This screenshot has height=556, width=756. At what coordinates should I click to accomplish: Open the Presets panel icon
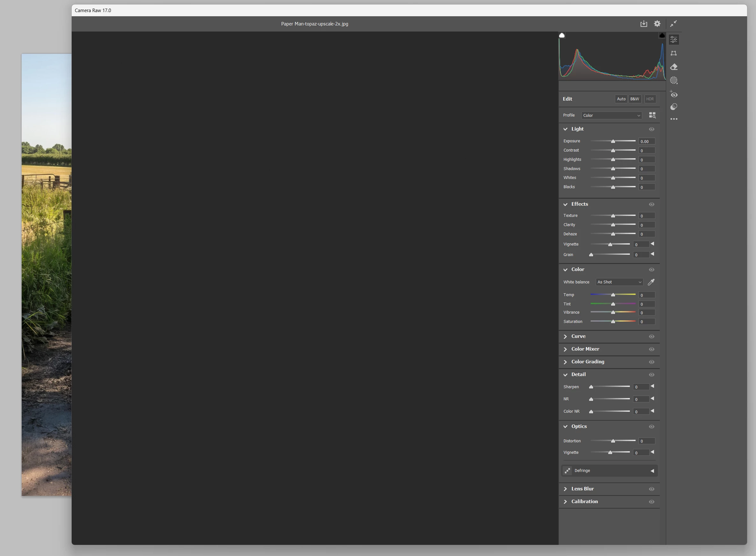673,107
